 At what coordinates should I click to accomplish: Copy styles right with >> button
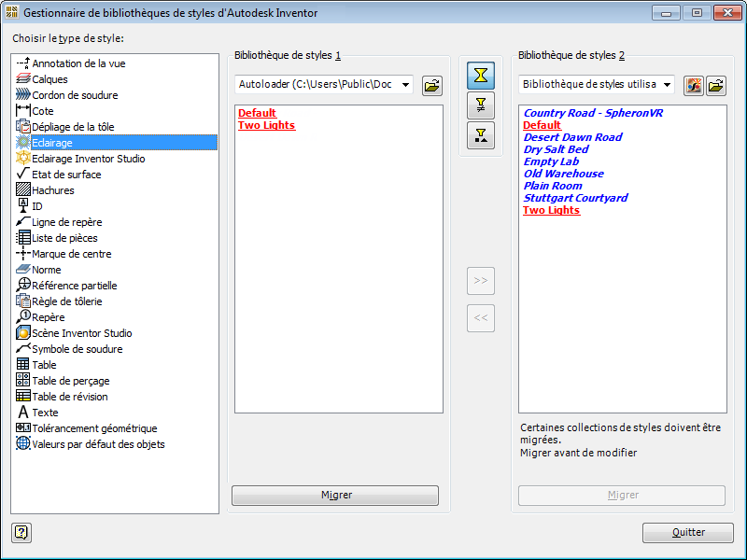pos(481,281)
